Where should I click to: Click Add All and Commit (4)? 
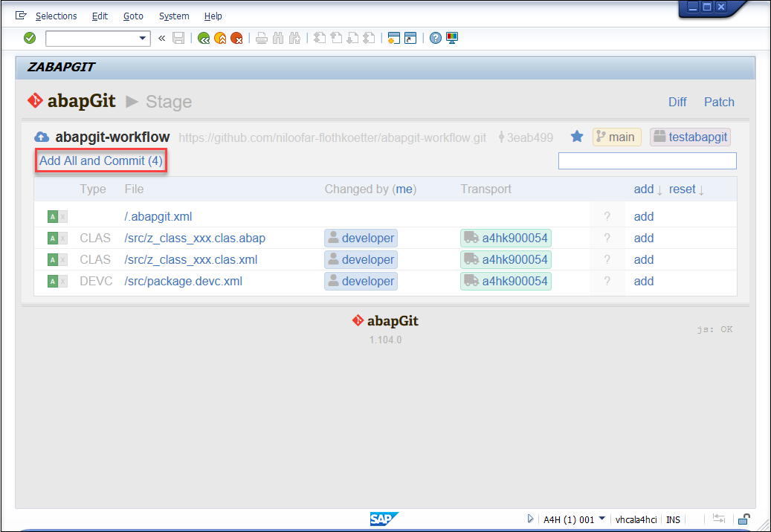coord(101,160)
